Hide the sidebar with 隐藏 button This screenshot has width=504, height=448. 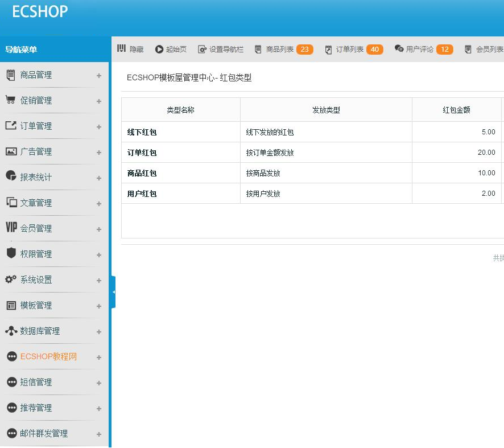click(x=130, y=49)
